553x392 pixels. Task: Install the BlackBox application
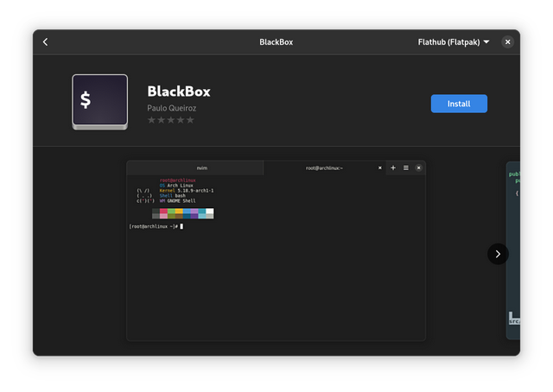click(459, 104)
